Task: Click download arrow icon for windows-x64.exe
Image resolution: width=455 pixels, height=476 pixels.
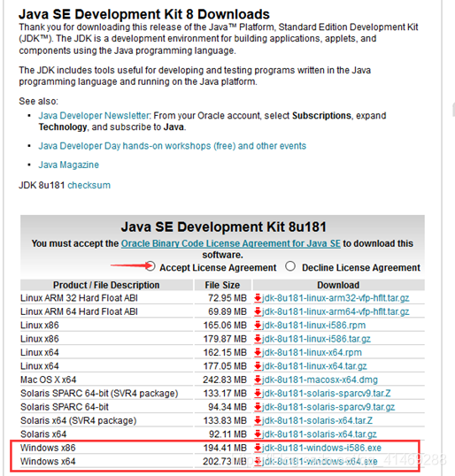Action: click(258, 462)
